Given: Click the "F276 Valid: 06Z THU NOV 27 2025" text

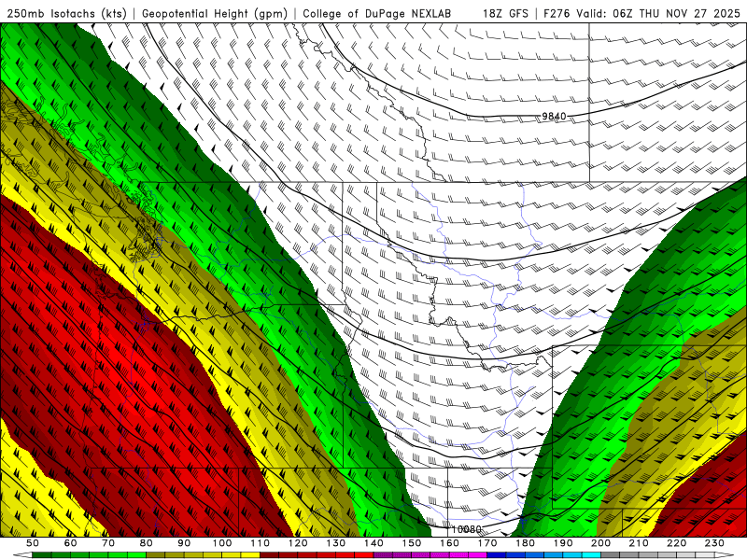Looking at the screenshot, I should [641, 13].
